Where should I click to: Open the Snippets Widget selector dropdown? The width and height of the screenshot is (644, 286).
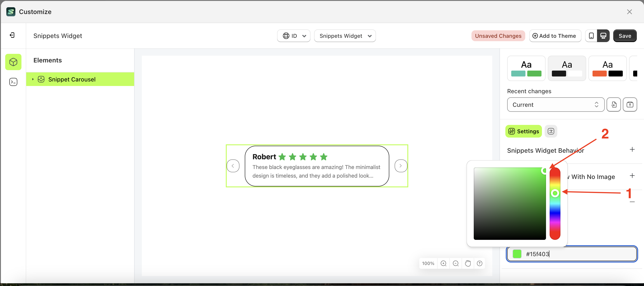point(345,36)
